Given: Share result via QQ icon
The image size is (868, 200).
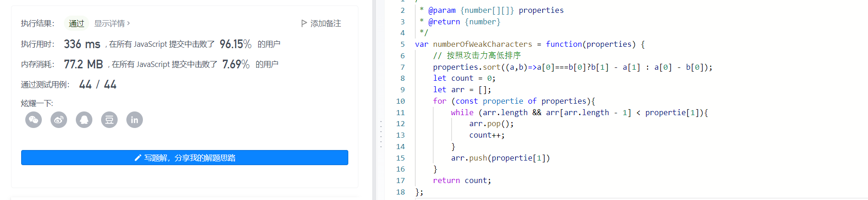Looking at the screenshot, I should [84, 120].
